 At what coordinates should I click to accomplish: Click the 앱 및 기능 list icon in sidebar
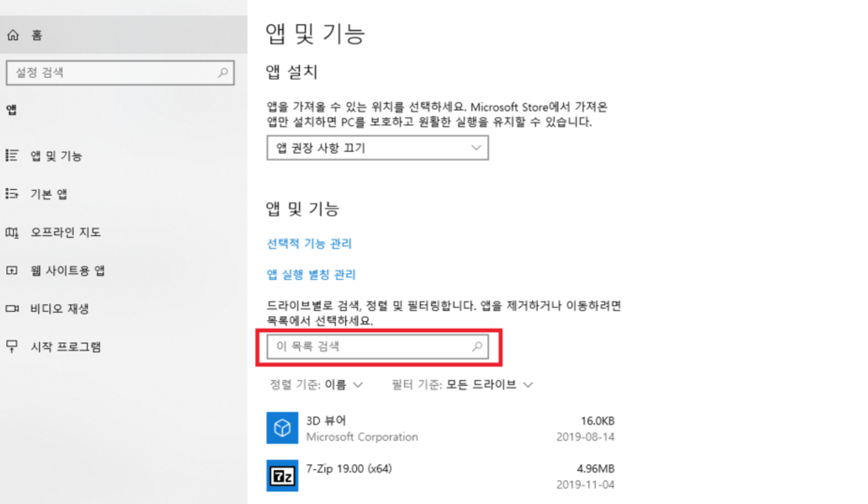tap(12, 155)
